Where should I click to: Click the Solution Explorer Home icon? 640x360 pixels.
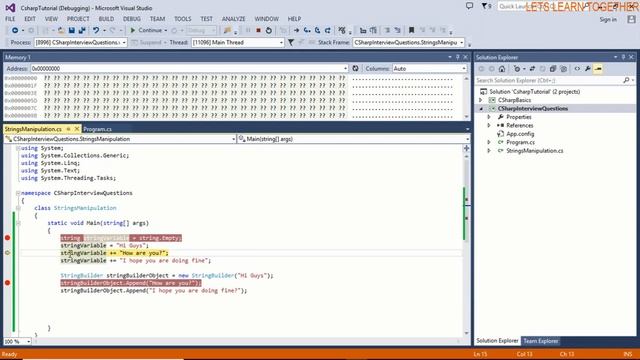click(502, 69)
